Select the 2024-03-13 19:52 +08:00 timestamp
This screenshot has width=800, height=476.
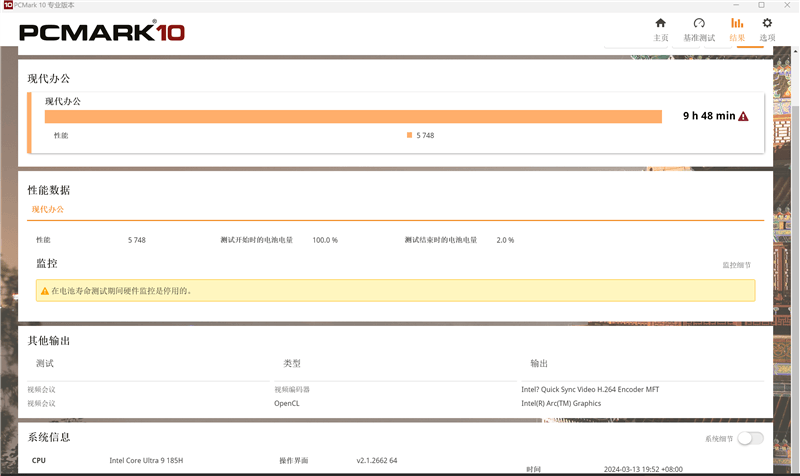coord(643,469)
